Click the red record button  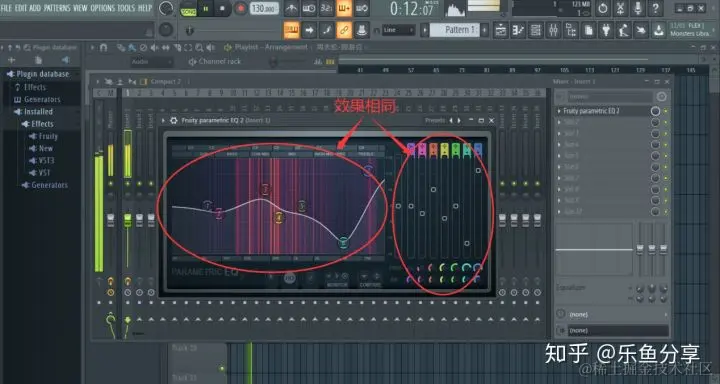tap(240, 9)
